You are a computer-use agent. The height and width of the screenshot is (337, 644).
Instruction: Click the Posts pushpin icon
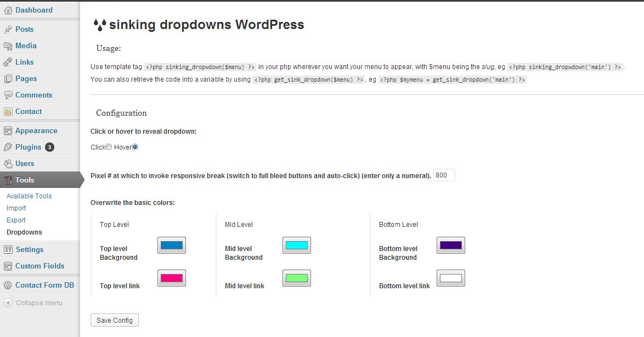click(x=8, y=29)
